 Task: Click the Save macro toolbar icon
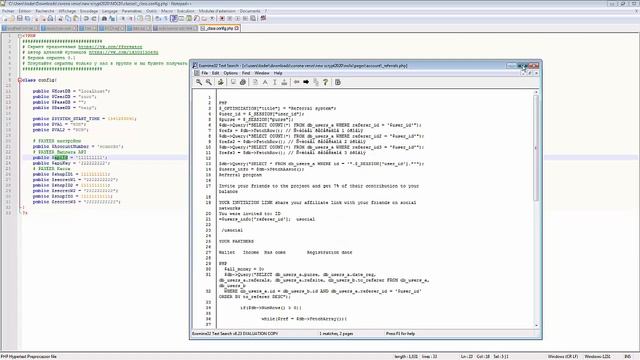pos(253,18)
